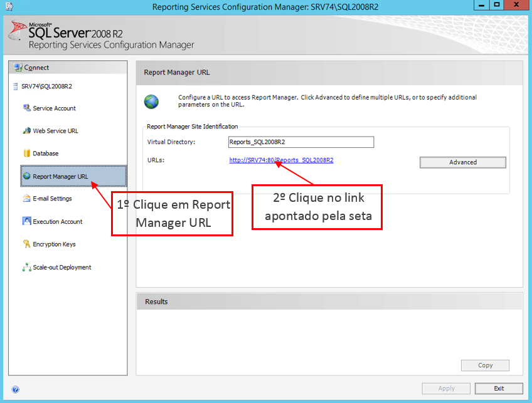Click the Report Manager Site Identification group label

[193, 127]
